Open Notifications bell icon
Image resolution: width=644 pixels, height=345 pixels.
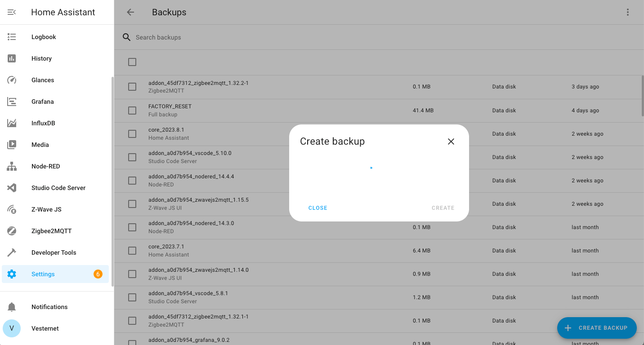tap(12, 307)
